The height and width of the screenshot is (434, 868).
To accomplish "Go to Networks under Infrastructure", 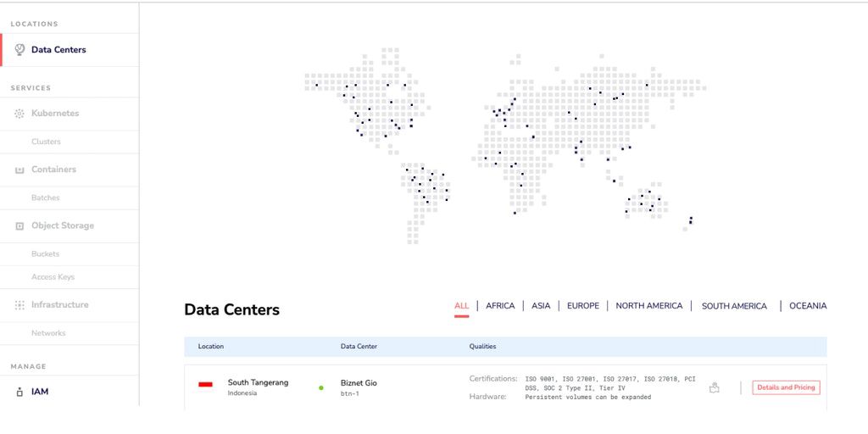I will 48,333.
